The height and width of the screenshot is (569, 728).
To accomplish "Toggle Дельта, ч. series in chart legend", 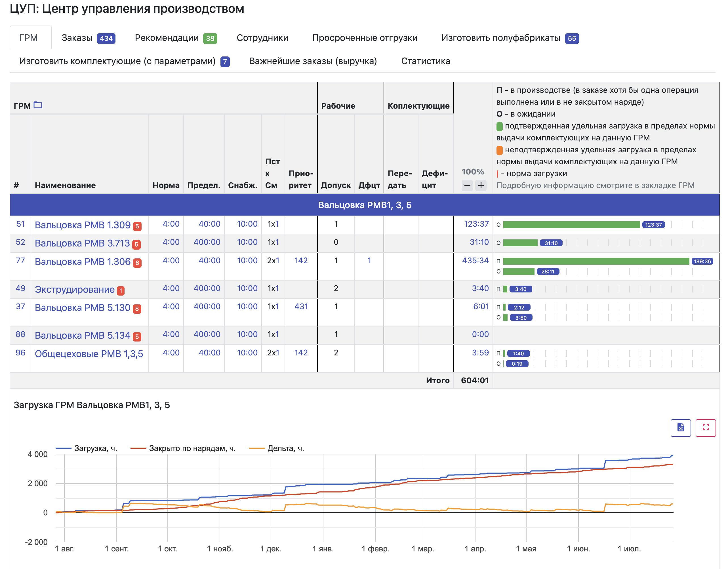I will (277, 448).
